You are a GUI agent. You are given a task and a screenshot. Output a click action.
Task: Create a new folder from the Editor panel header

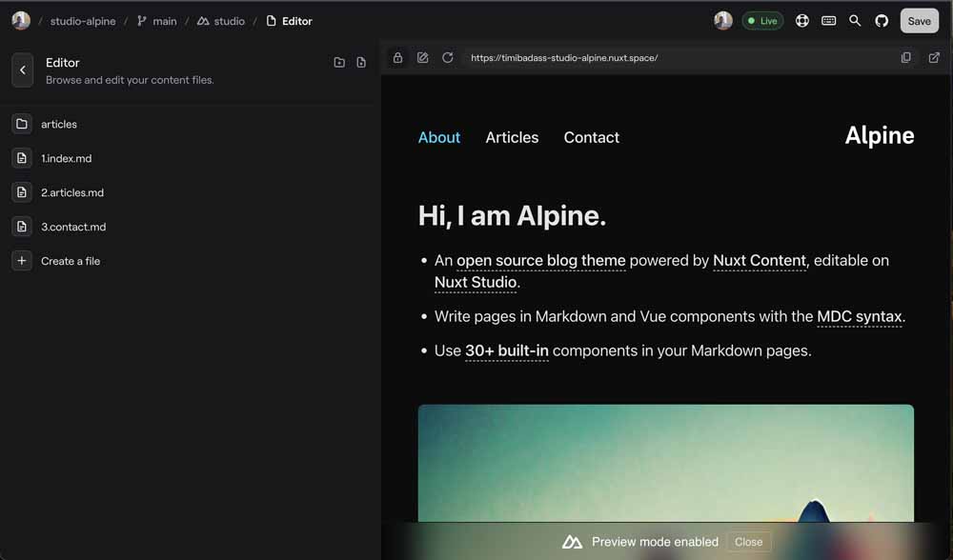coord(339,62)
